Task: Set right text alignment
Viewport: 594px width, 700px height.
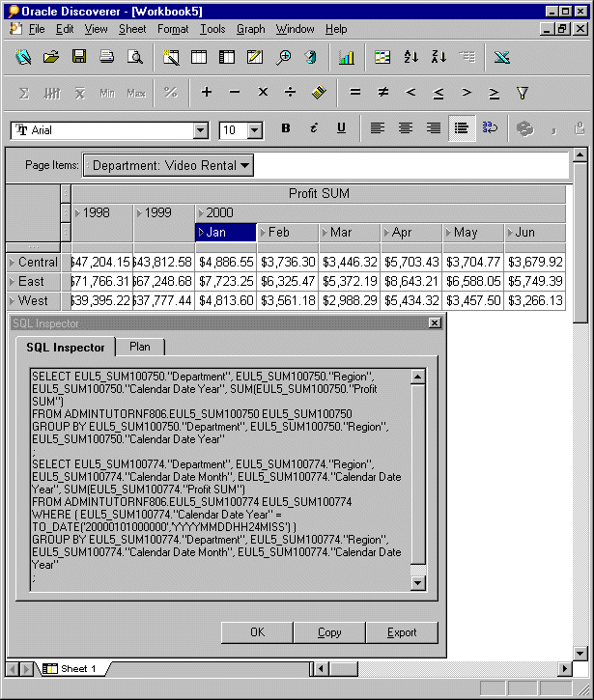Action: click(434, 128)
